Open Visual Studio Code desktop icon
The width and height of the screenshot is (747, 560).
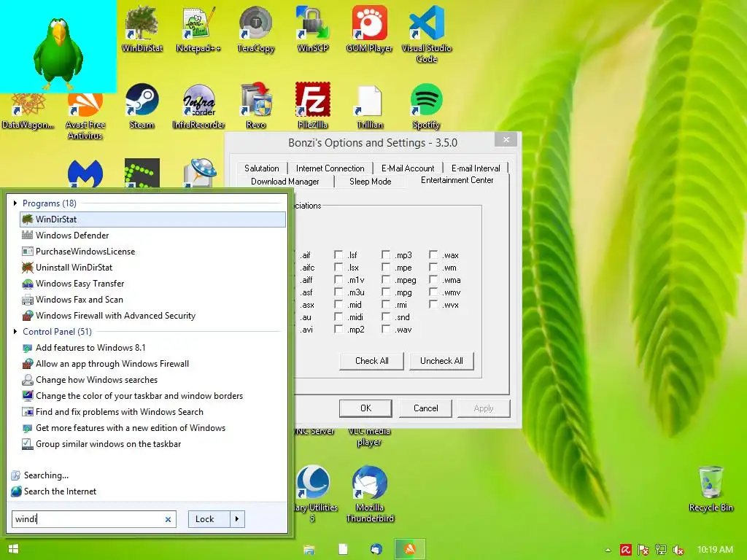[x=426, y=34]
